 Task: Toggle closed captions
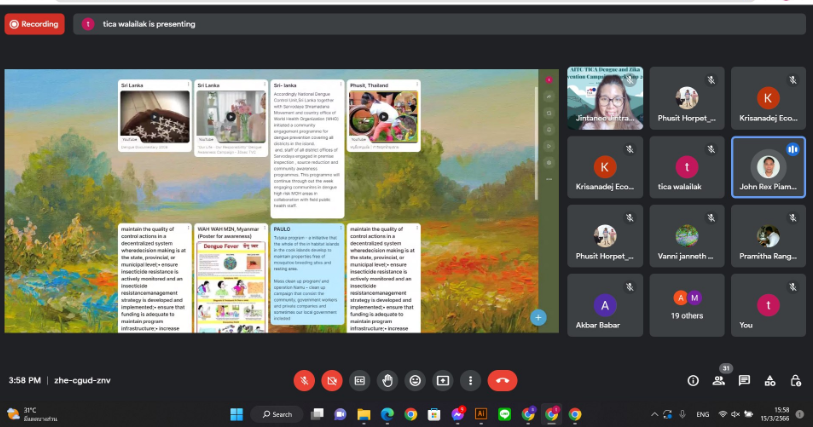pos(360,380)
